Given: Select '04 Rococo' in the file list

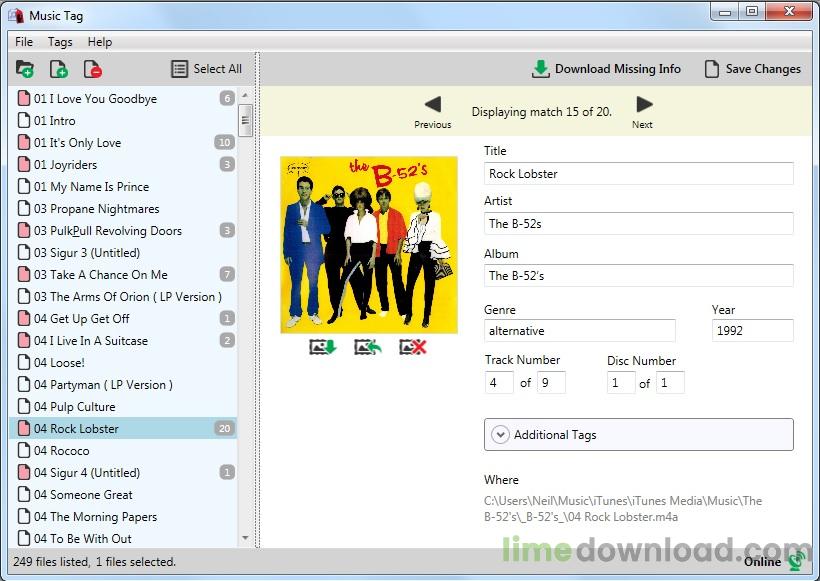Looking at the screenshot, I should point(123,450).
